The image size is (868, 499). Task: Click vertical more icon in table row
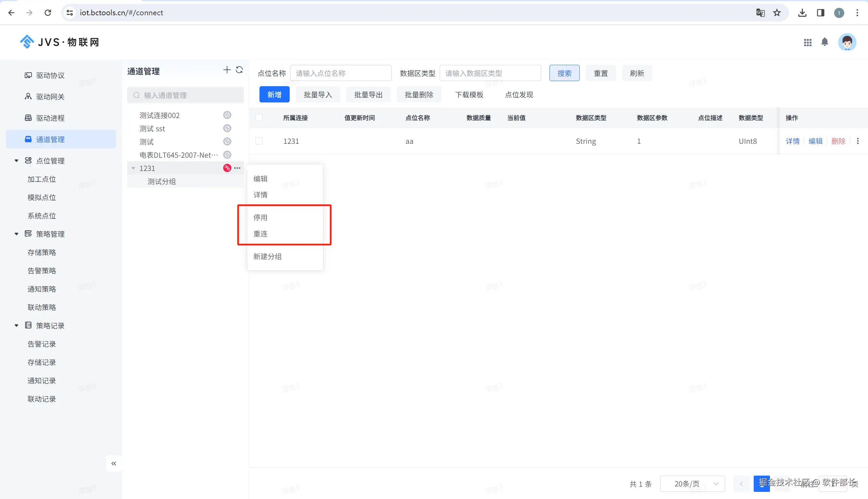(x=858, y=141)
